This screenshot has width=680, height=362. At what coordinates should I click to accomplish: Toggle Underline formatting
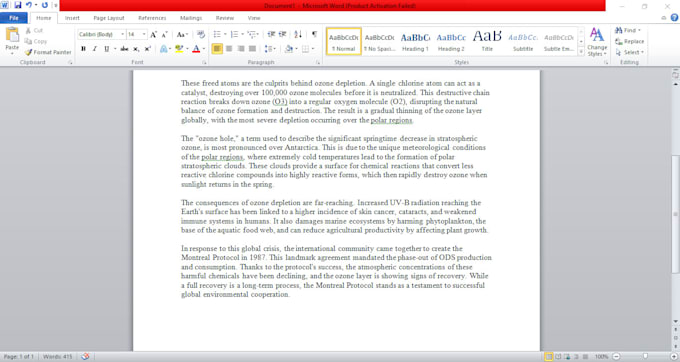tap(106, 49)
